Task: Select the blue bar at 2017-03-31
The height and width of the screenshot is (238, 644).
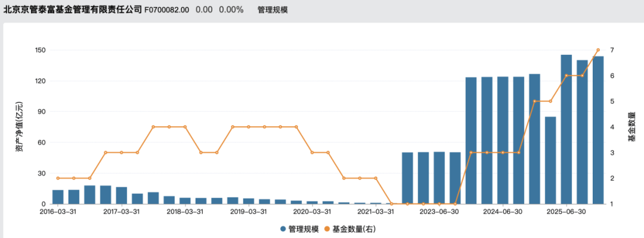Action: click(122, 196)
